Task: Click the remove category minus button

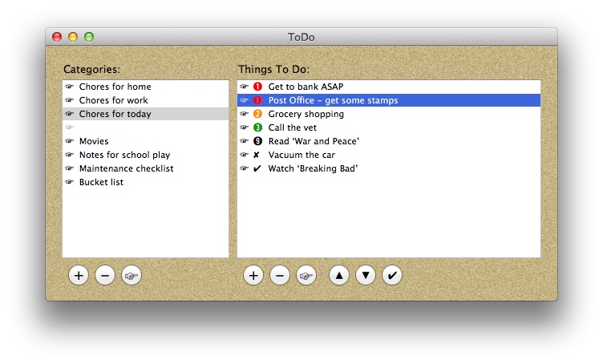Action: 105,275
